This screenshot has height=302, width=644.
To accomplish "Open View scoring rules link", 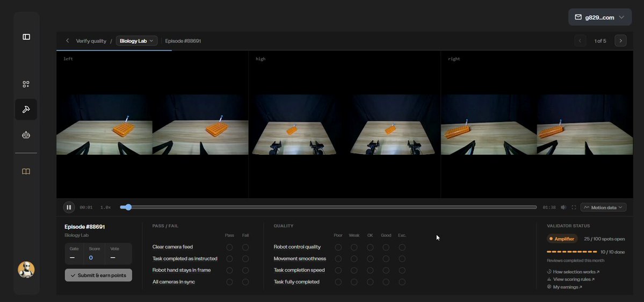I will pyautogui.click(x=571, y=279).
